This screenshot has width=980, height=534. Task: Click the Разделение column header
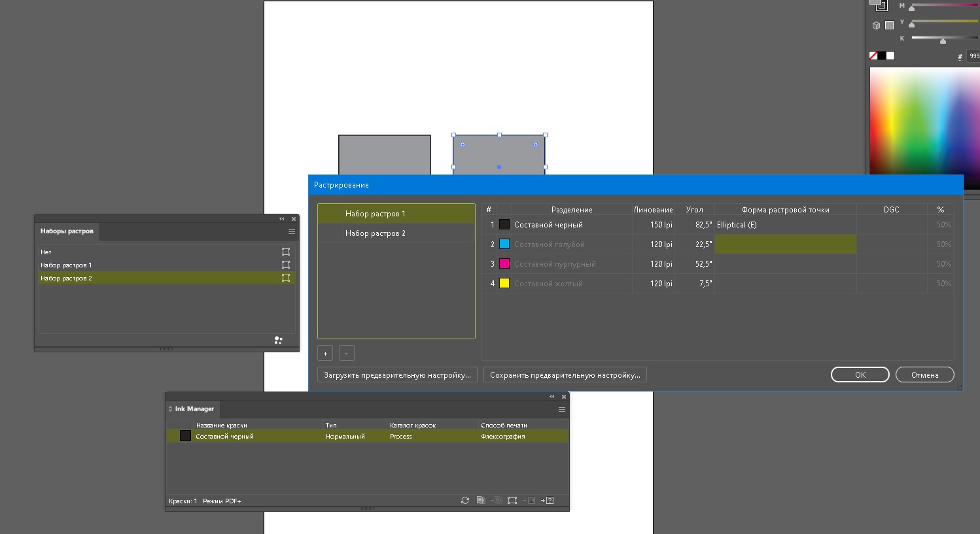(572, 210)
